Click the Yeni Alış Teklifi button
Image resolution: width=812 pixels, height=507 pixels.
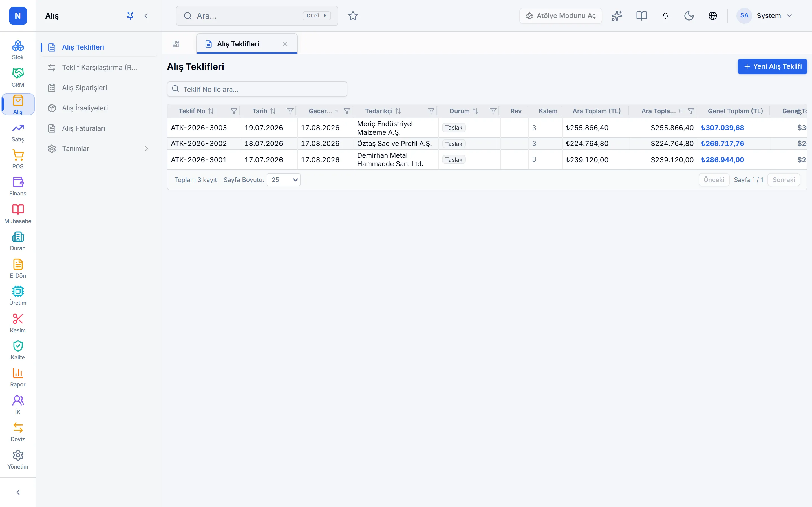[772, 66]
